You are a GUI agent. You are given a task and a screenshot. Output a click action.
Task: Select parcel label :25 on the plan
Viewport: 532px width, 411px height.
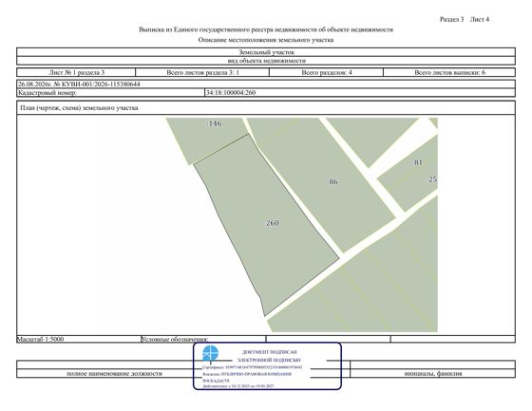tap(432, 179)
